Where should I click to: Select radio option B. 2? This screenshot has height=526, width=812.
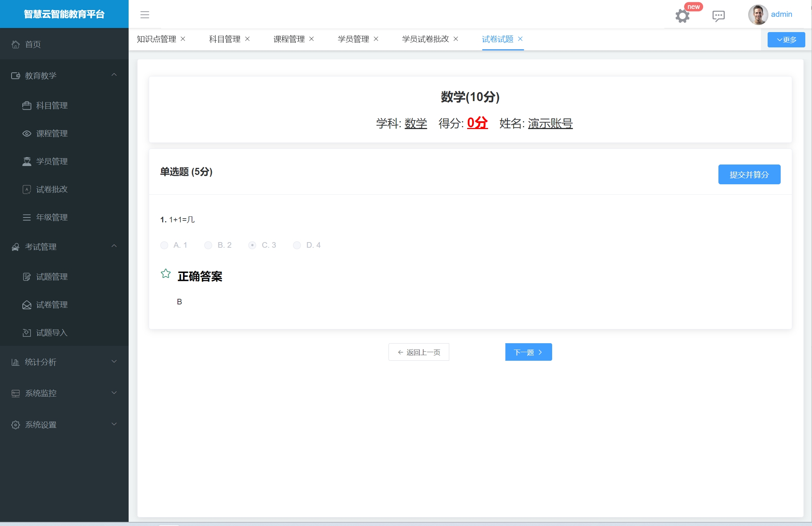208,245
